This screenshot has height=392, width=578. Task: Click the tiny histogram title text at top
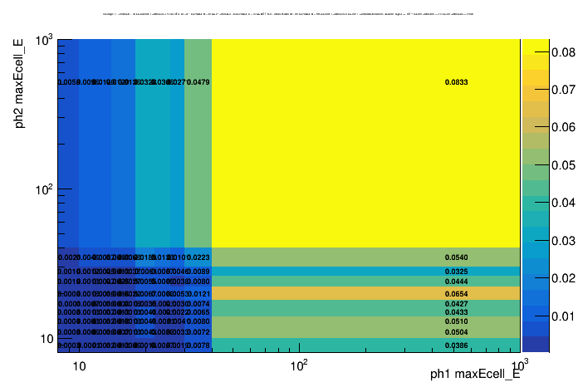288,14
